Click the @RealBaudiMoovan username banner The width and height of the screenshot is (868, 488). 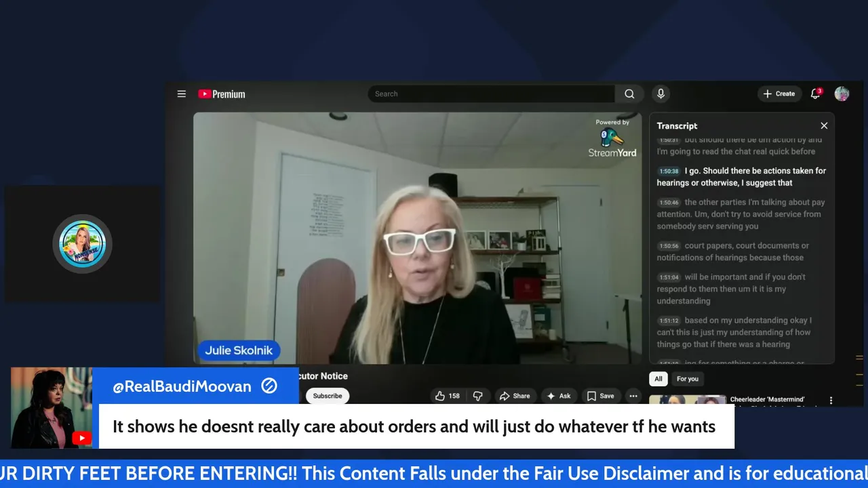[x=195, y=386]
